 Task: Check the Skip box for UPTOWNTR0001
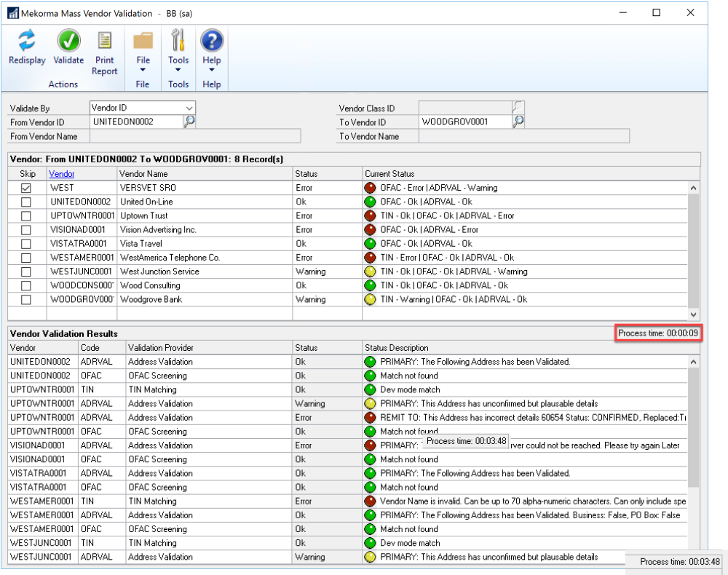pyautogui.click(x=26, y=216)
